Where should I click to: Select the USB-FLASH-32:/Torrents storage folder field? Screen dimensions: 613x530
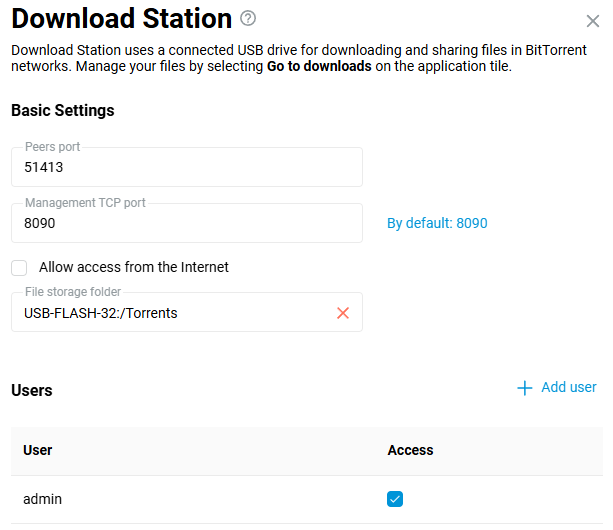pos(170,313)
